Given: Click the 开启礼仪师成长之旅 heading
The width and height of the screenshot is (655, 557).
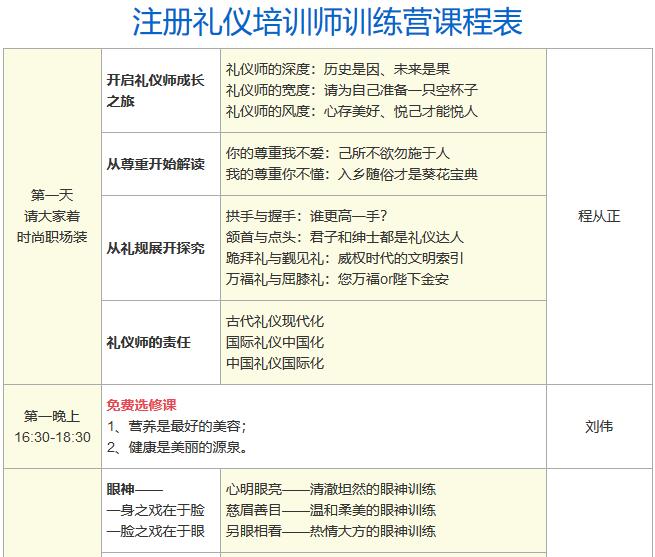Looking at the screenshot, I should pyautogui.click(x=156, y=90).
